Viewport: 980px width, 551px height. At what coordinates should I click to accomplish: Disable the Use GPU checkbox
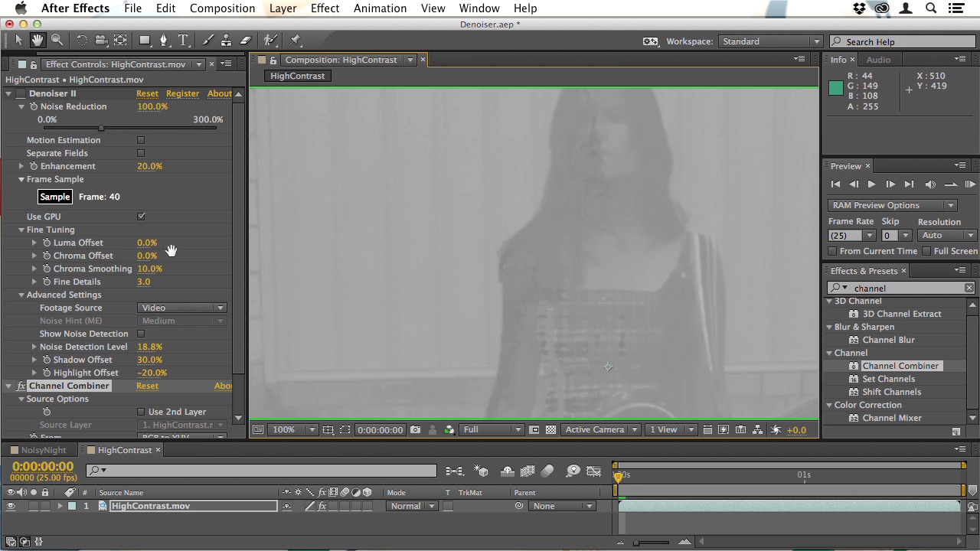coord(141,217)
